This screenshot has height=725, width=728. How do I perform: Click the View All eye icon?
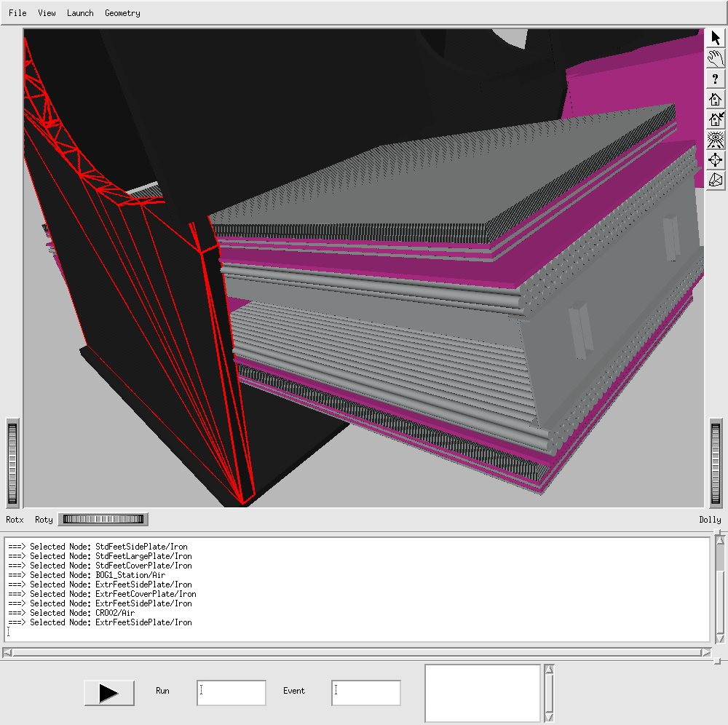[x=716, y=140]
